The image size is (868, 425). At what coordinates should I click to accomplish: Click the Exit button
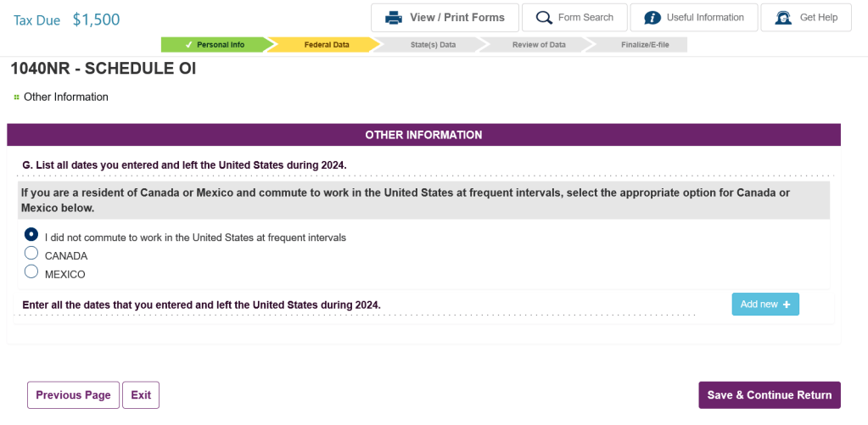point(141,395)
